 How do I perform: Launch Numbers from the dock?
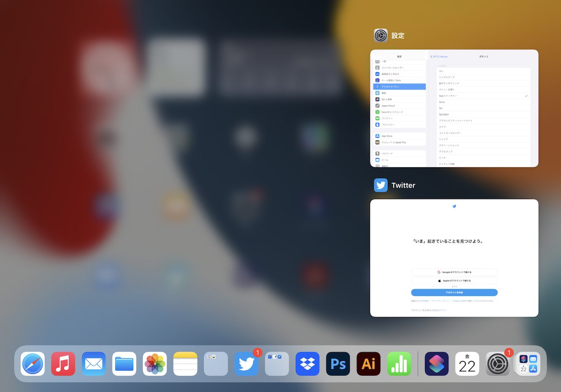(x=399, y=364)
